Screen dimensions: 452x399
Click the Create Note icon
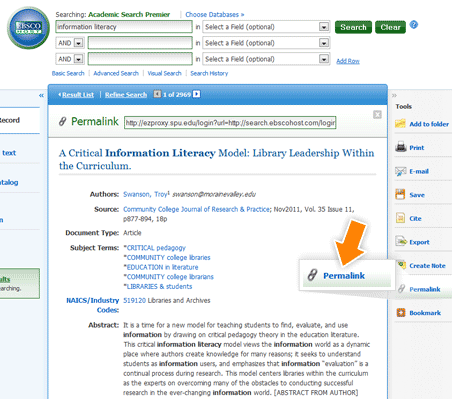click(x=402, y=265)
